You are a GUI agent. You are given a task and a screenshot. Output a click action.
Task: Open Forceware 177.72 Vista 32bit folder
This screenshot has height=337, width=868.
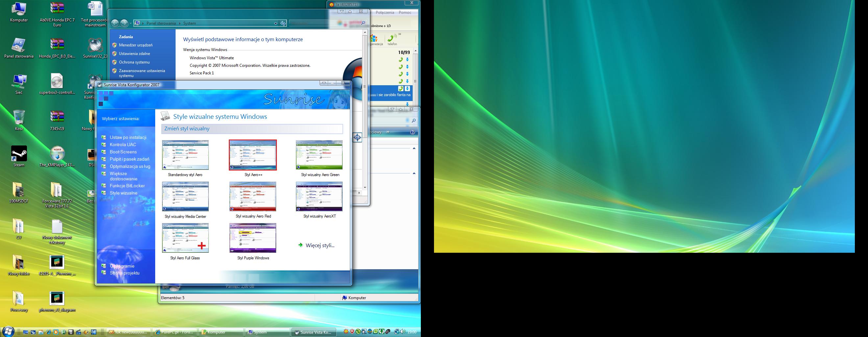[x=57, y=195]
